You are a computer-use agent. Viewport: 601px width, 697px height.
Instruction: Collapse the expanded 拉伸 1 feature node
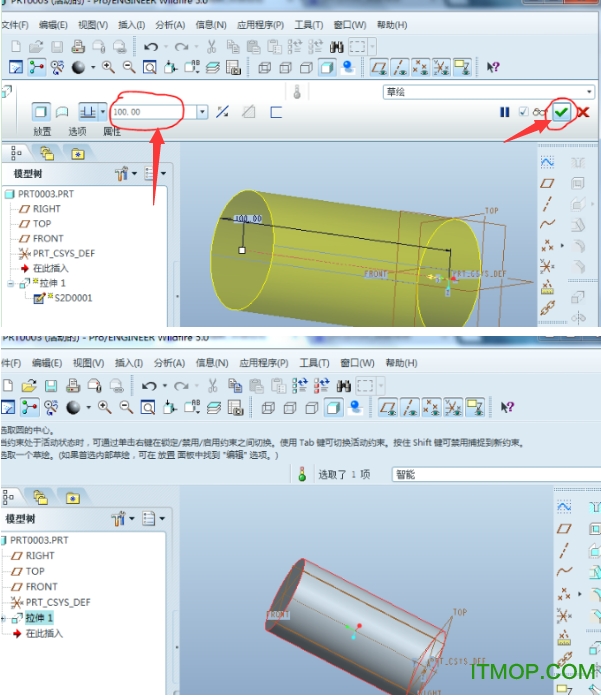coord(9,283)
